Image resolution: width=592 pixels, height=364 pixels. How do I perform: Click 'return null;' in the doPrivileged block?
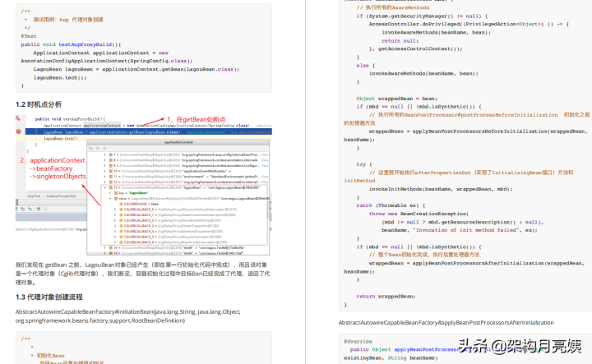tap(399, 41)
